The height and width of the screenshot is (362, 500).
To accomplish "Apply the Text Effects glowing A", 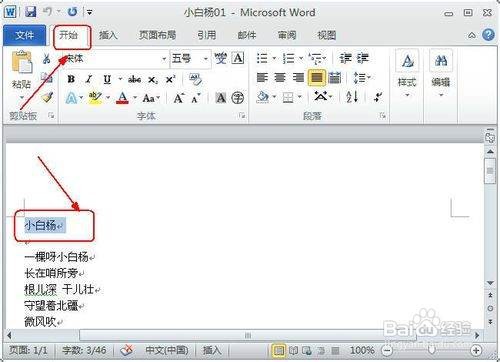I will coord(71,98).
